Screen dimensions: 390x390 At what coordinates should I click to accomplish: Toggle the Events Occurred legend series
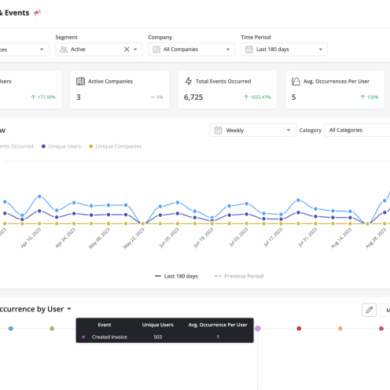(17, 146)
